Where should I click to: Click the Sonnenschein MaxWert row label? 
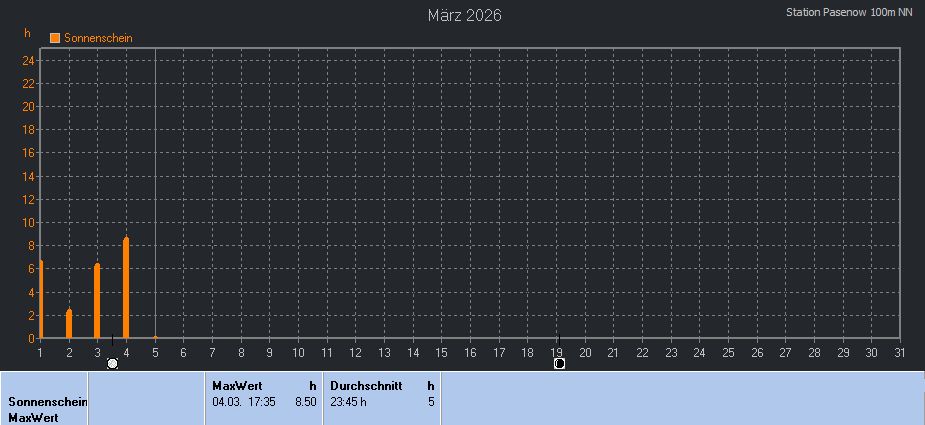click(46, 410)
